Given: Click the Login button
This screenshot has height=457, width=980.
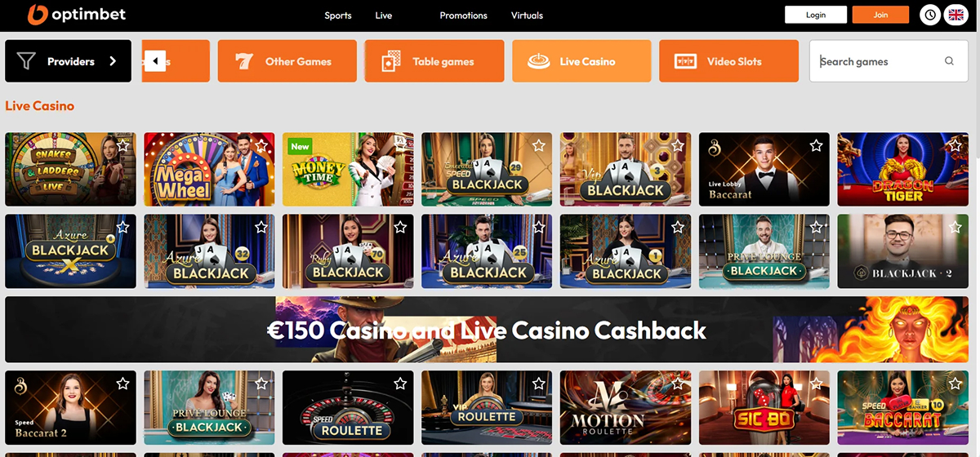Looking at the screenshot, I should click(816, 15).
